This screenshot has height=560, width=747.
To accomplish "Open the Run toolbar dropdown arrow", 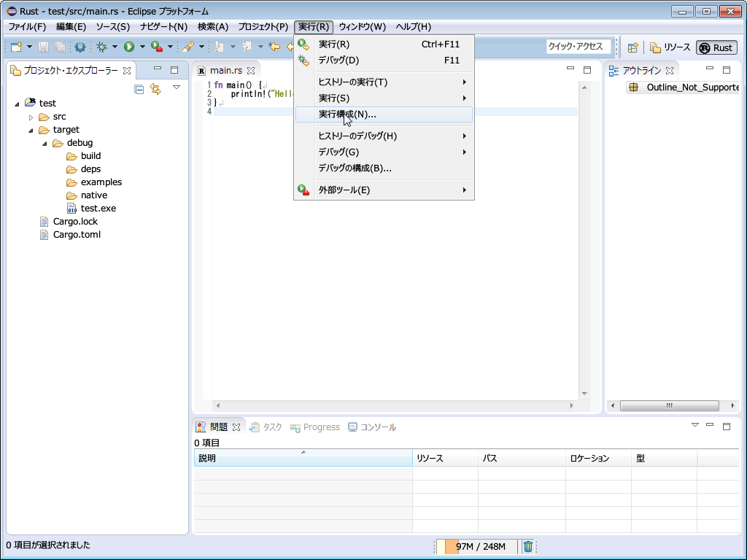I will click(142, 47).
